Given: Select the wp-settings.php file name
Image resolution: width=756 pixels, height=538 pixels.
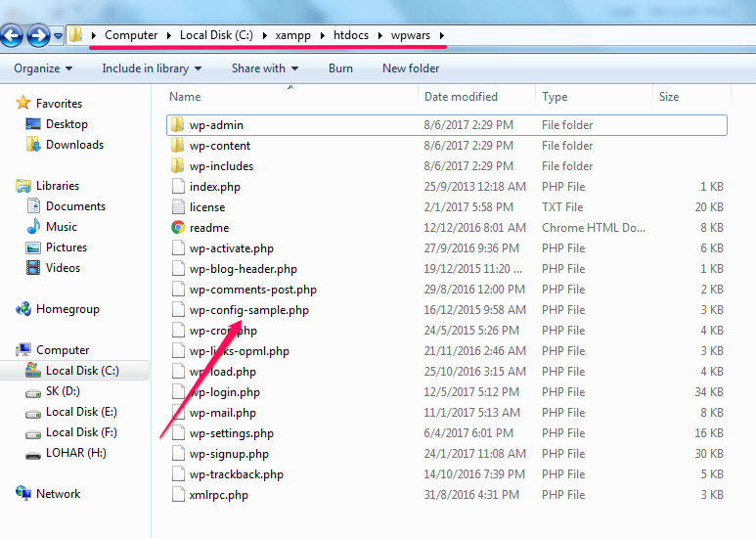Looking at the screenshot, I should [232, 433].
